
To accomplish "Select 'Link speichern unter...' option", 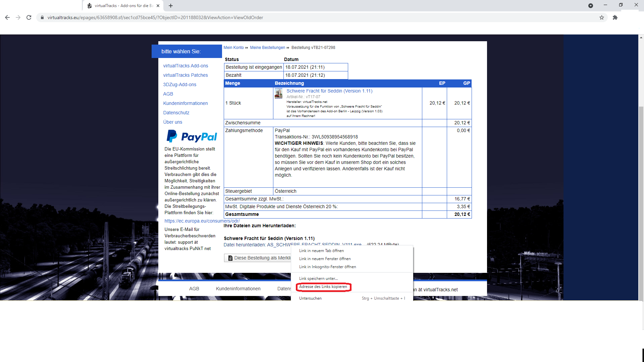I will (x=318, y=279).
